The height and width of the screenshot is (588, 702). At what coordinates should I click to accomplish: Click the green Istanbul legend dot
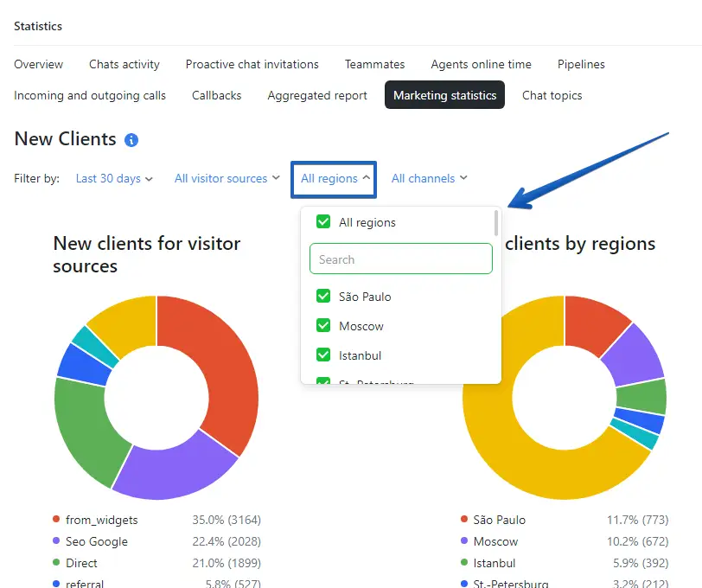tap(464, 563)
